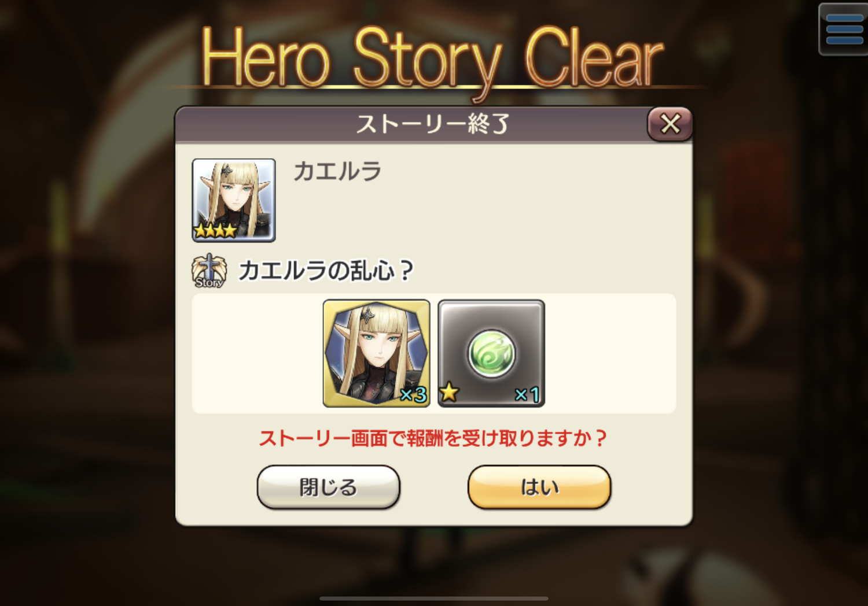
Task: Tap the 閉じる button
Action: coord(328,487)
